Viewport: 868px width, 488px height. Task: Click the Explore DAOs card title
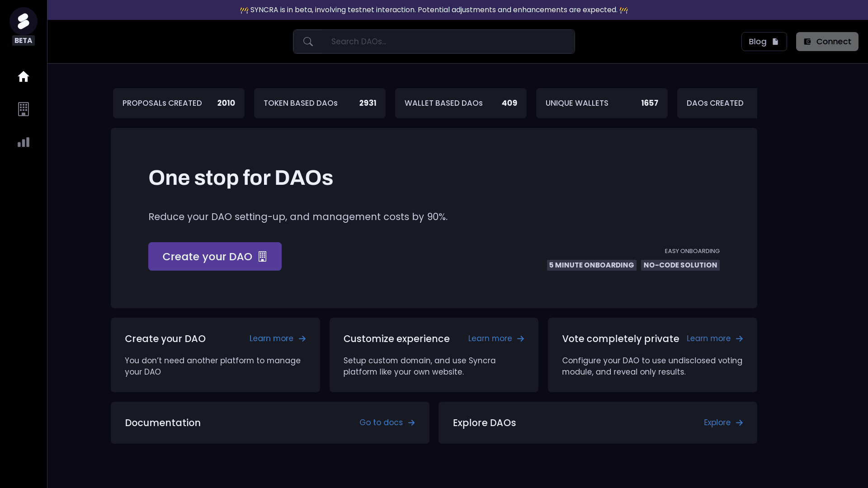(x=484, y=423)
